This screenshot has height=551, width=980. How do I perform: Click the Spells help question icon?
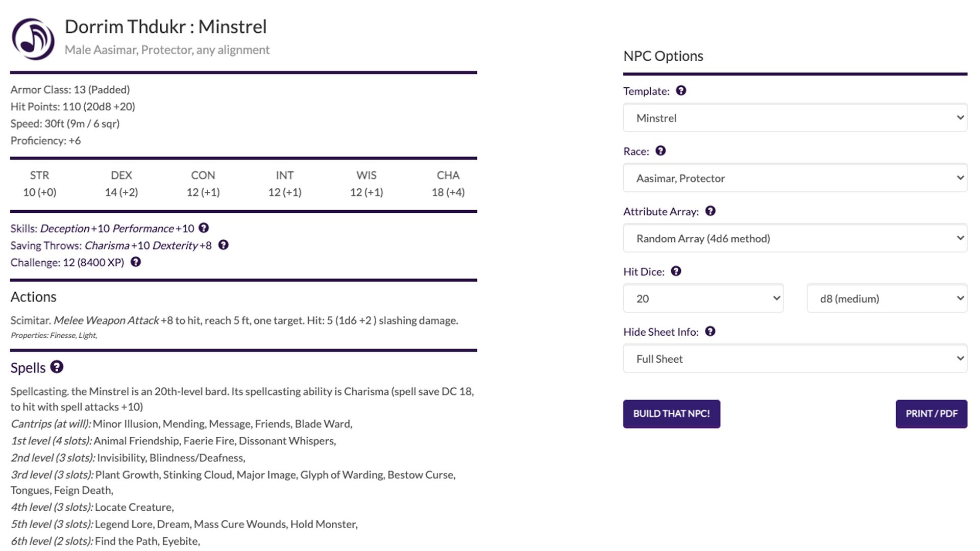tap(57, 367)
